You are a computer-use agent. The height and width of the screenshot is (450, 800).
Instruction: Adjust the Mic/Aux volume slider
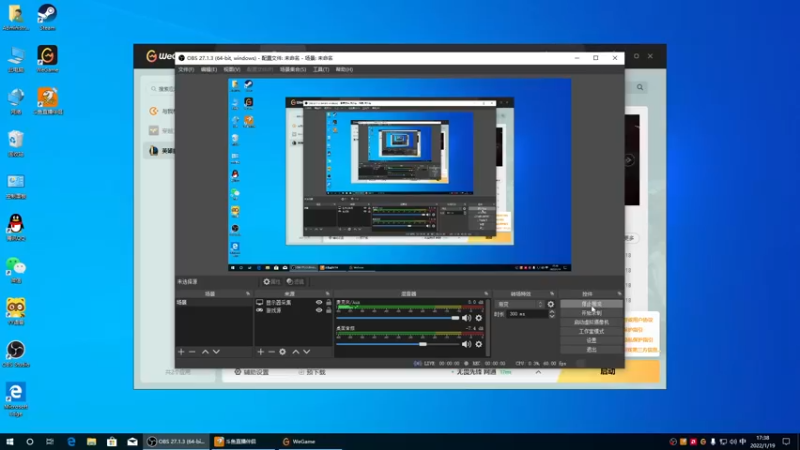[x=398, y=318]
